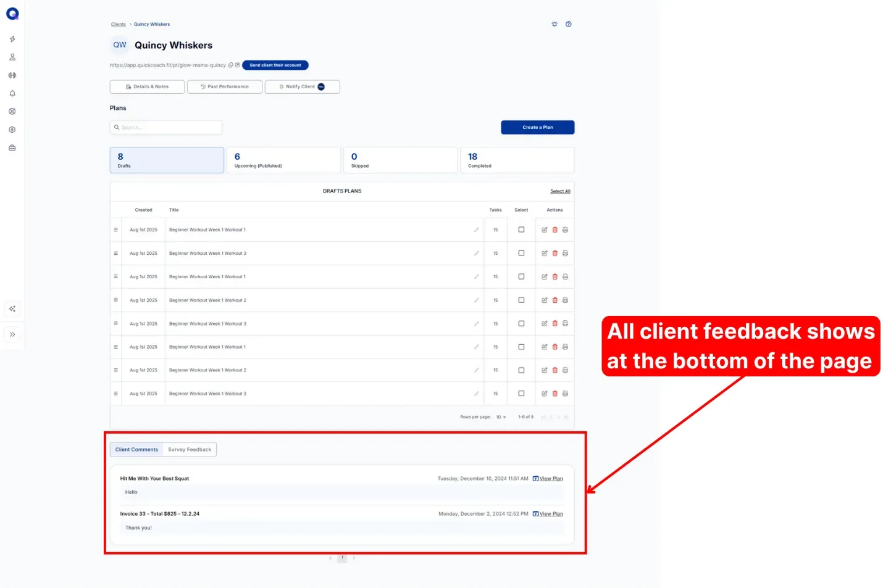This screenshot has width=891, height=588.
Task: Open the client link in a new window
Action: [237, 65]
